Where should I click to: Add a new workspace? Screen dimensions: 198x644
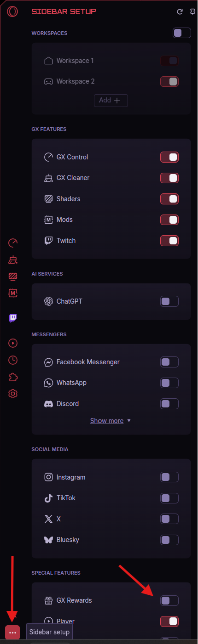click(111, 100)
